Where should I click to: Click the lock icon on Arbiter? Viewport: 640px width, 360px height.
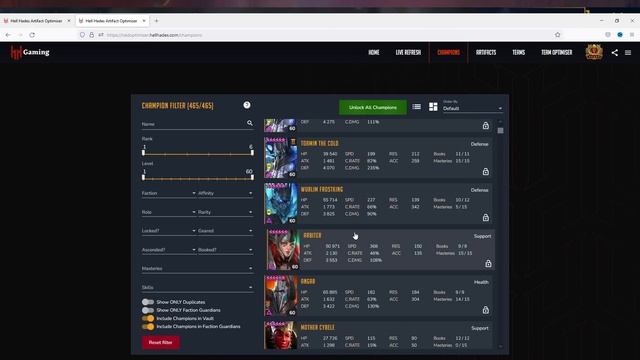pyautogui.click(x=488, y=264)
